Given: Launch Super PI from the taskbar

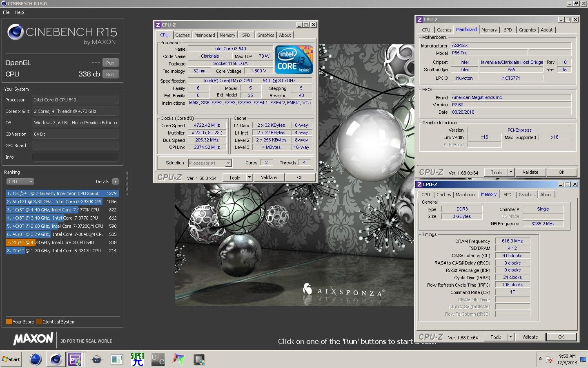Looking at the screenshot, I should point(138,359).
